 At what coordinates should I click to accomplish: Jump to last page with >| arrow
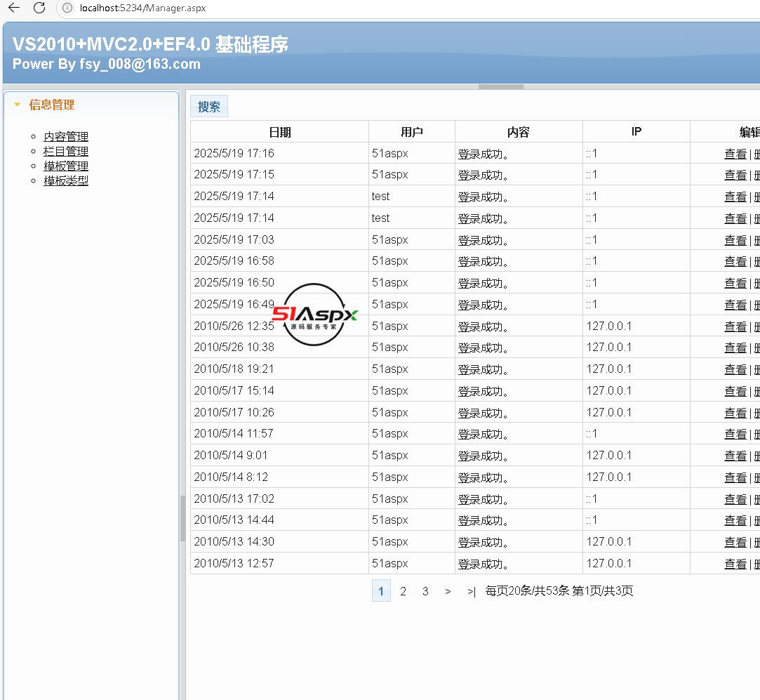point(471,591)
